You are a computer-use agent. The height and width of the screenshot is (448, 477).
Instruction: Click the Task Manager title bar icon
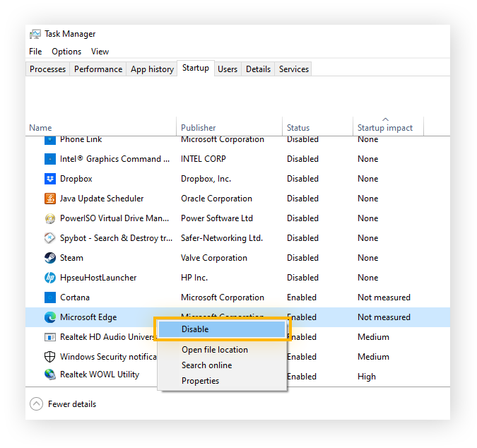click(35, 34)
